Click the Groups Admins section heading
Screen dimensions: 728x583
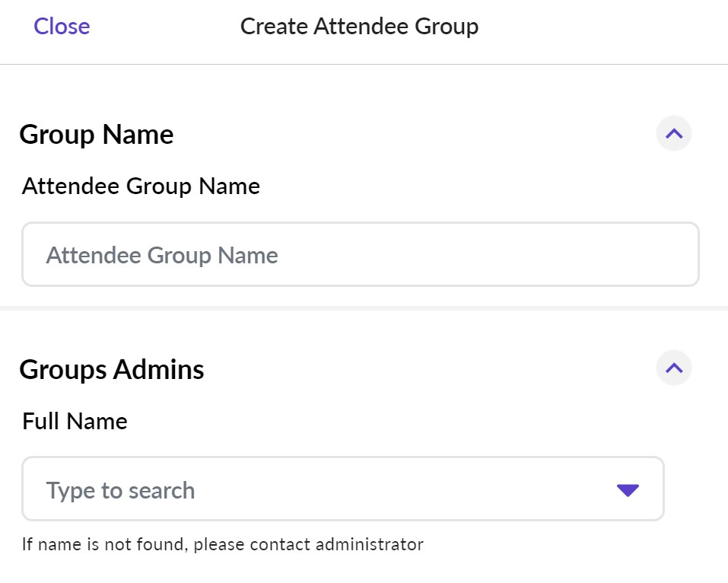112,369
